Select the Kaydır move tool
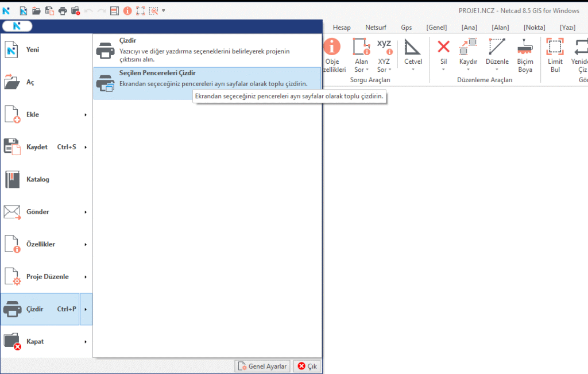The height and width of the screenshot is (374, 588). click(468, 55)
